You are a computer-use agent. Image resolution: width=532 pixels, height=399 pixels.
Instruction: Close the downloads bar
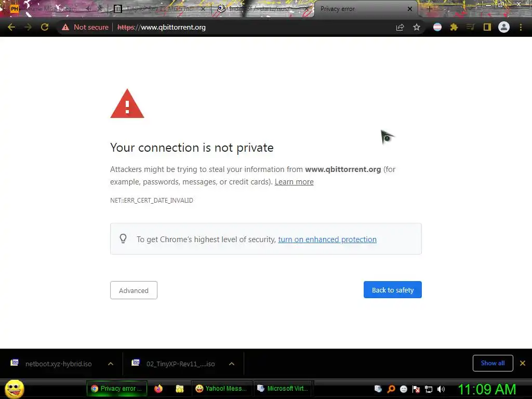(523, 363)
